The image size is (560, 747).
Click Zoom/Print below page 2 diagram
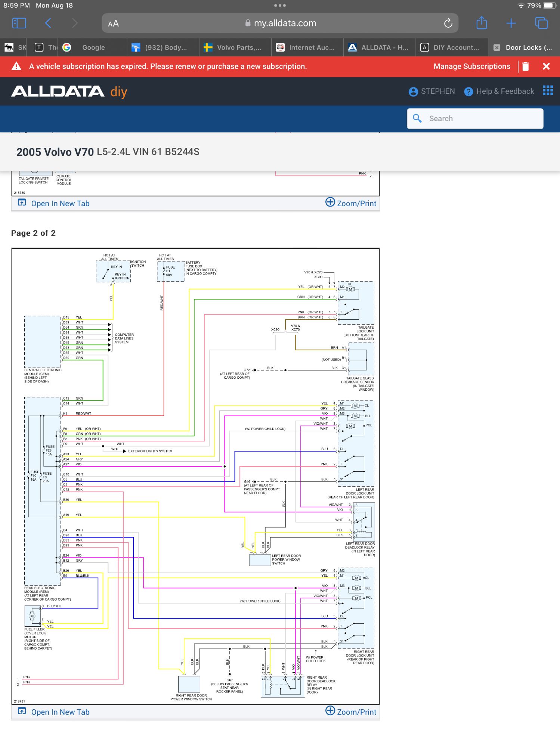coord(351,712)
